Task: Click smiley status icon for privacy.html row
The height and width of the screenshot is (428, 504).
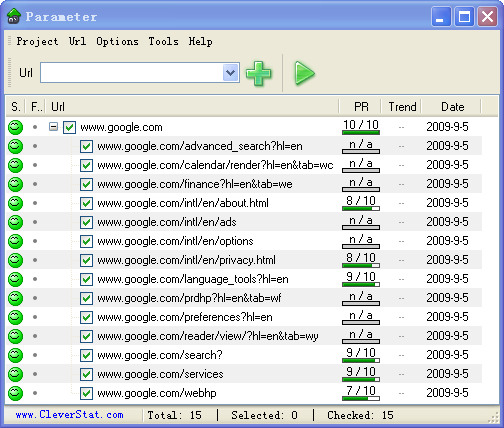Action: tap(15, 260)
